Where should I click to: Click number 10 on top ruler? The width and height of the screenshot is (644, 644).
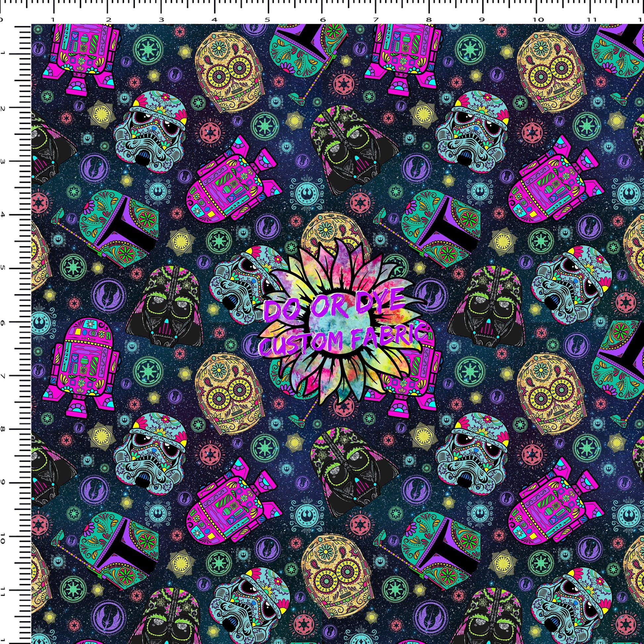tap(539, 20)
